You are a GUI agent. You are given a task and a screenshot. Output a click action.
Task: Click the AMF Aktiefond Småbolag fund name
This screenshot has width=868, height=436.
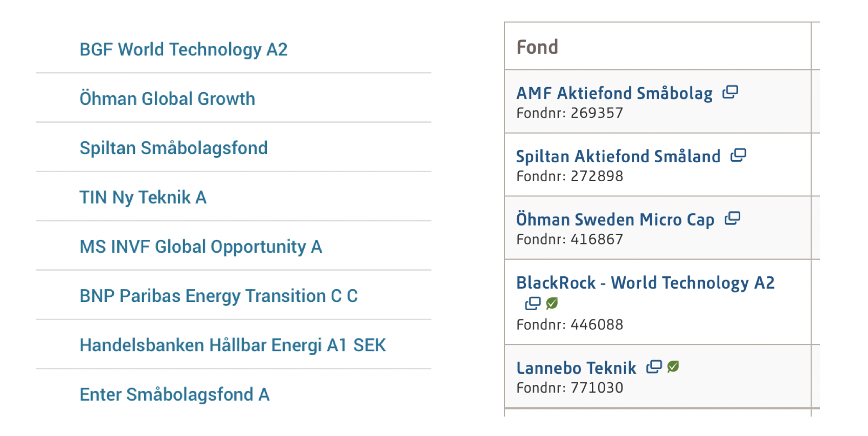614,93
